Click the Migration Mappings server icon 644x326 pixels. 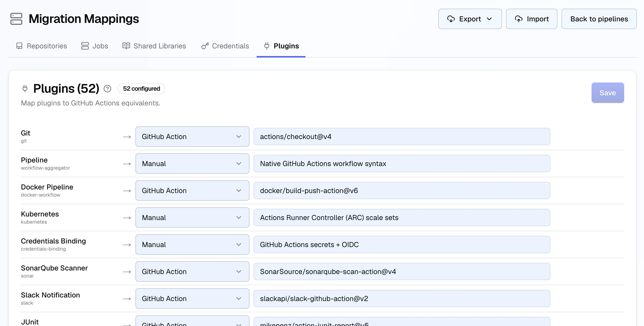pyautogui.click(x=16, y=19)
